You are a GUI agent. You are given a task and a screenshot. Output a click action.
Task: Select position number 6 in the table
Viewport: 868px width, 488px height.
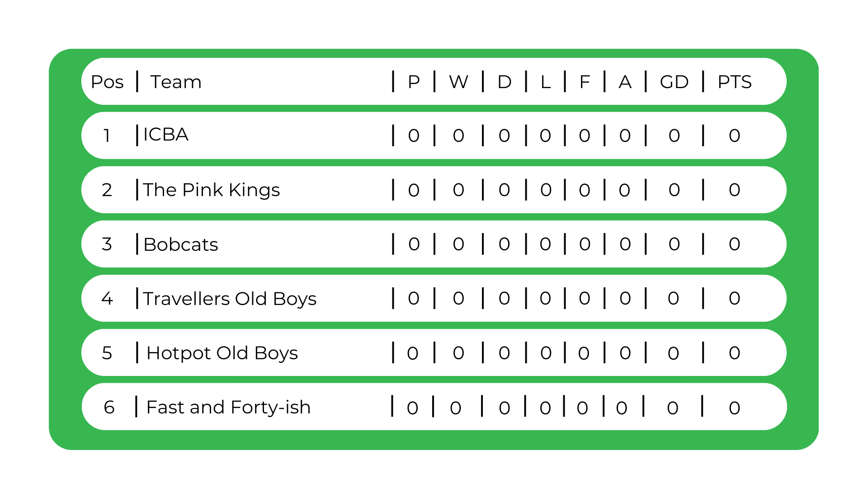[109, 407]
